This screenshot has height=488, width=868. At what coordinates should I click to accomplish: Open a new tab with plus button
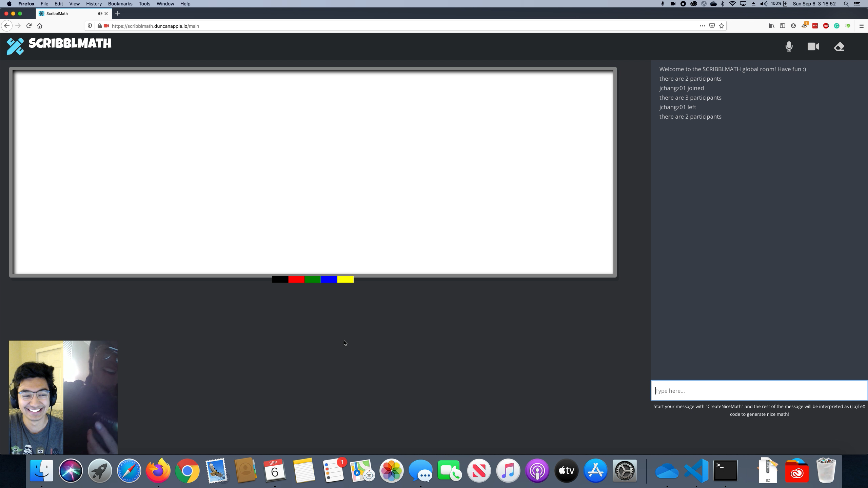tap(118, 14)
